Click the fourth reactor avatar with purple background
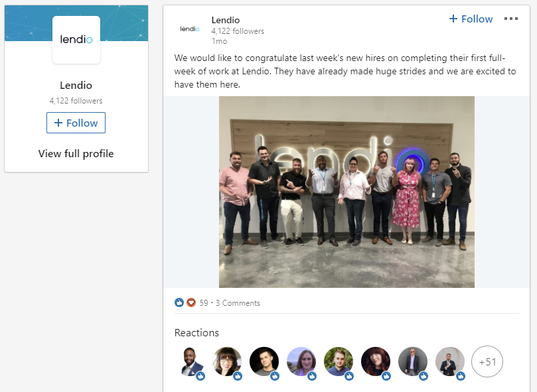The height and width of the screenshot is (392, 537). (301, 361)
